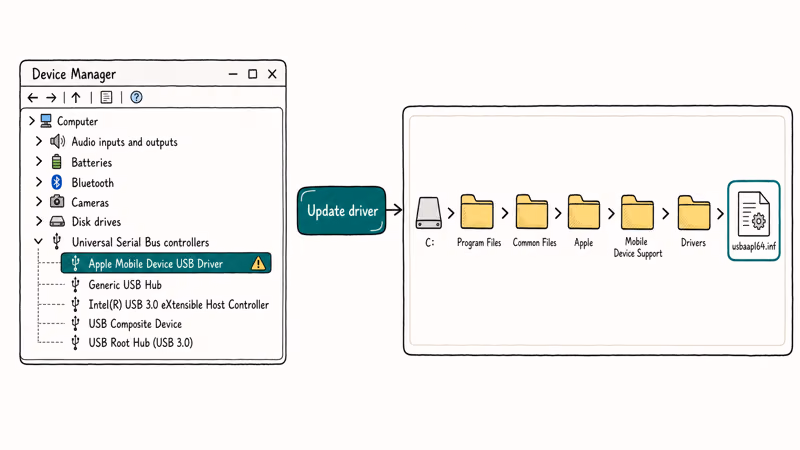Screen dimensions: 800x450
Task: Click the C: drive icon
Action: click(x=429, y=213)
